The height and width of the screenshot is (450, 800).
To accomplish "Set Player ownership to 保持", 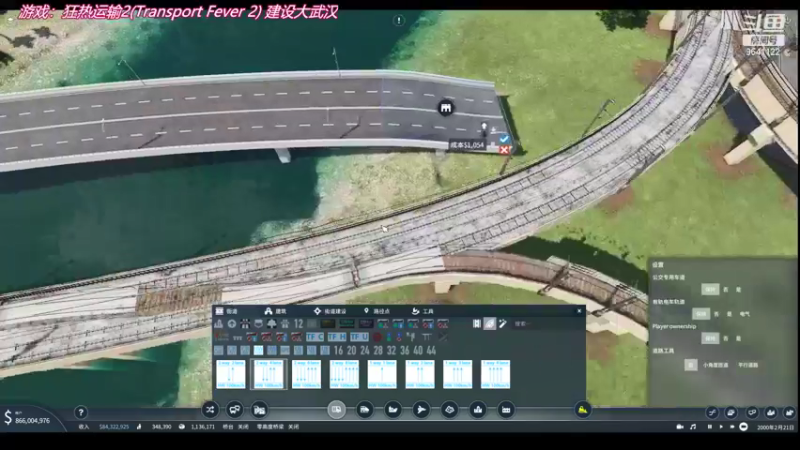I will point(710,338).
